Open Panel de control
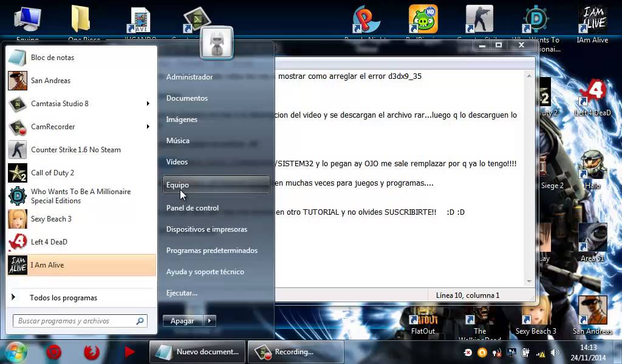Screen dimensions: 622x364 tap(193, 208)
